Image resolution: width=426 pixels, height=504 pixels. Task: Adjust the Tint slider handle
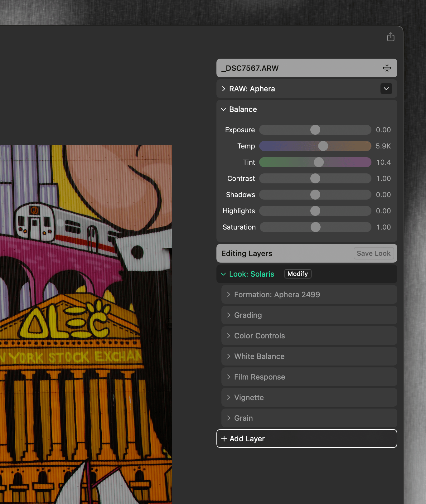click(319, 162)
